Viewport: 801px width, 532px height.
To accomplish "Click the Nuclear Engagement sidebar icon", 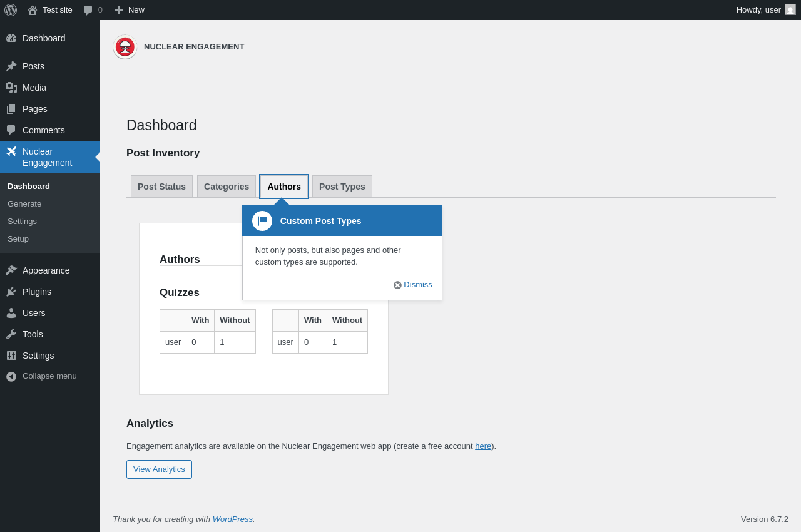I will [11, 151].
